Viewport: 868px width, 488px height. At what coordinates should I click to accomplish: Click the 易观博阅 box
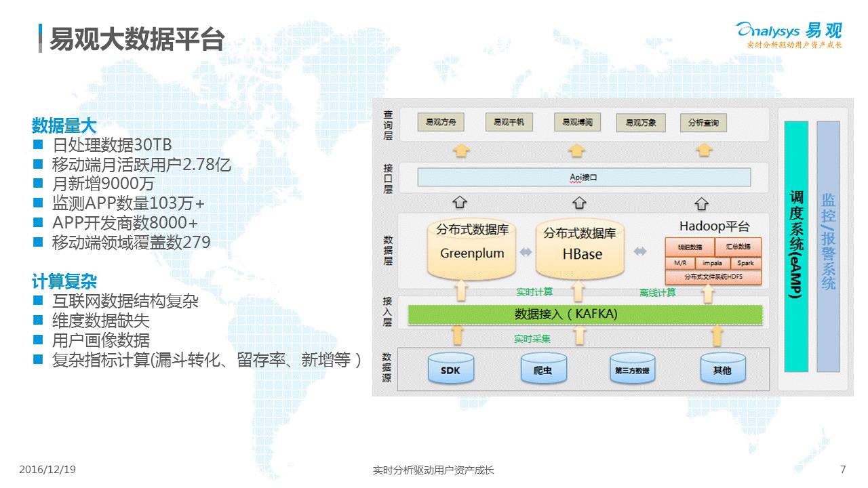coord(578,123)
